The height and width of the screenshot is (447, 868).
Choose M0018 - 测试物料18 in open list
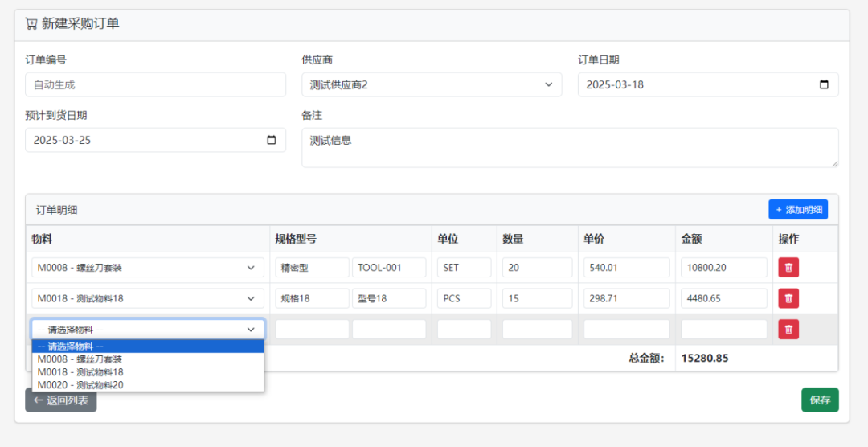[148, 371]
